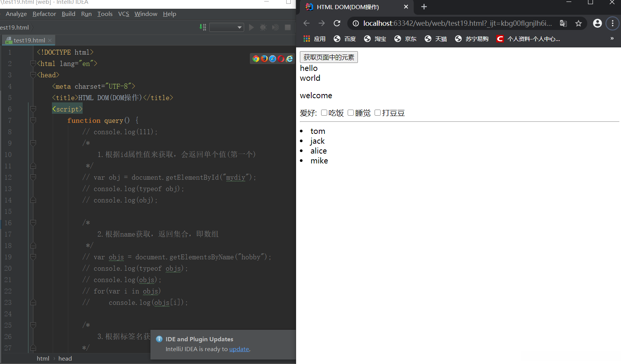Viewport: 621px width, 364px height.
Task: Close the test19.html editor tab
Action: [50, 40]
